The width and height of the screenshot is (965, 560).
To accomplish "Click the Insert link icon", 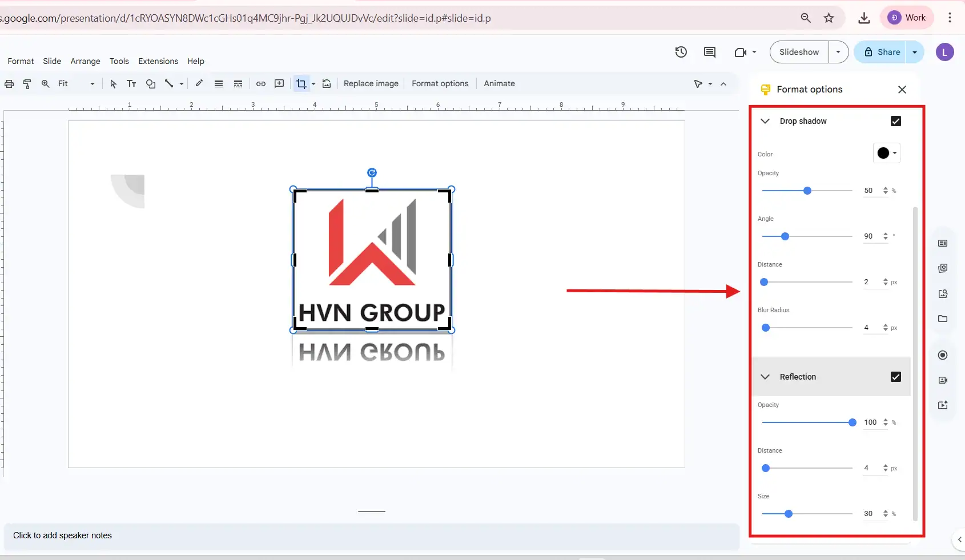I will tap(261, 84).
